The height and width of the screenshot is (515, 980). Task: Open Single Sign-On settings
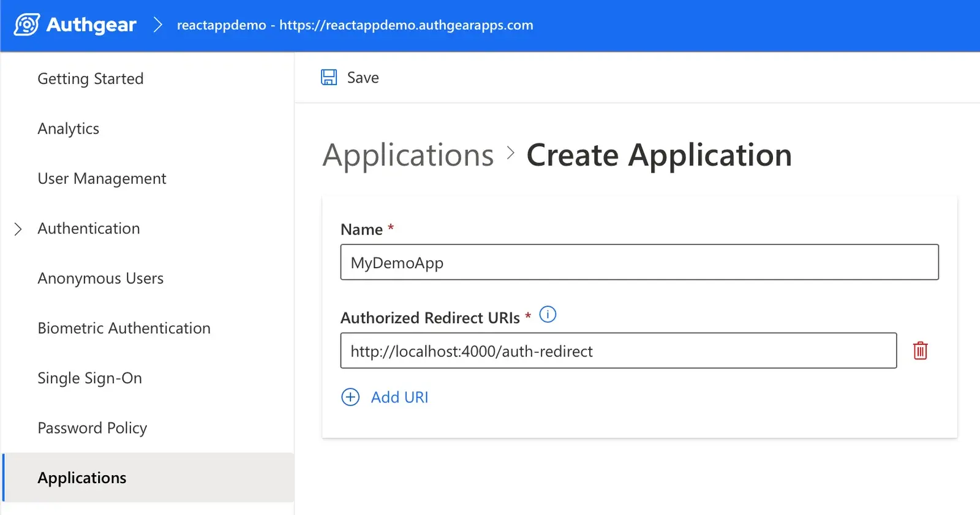(x=90, y=378)
